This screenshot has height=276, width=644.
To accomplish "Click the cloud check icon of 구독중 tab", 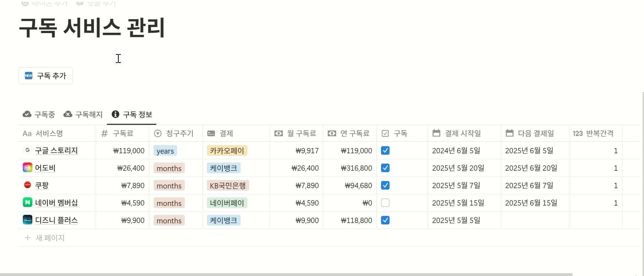I will [x=27, y=114].
